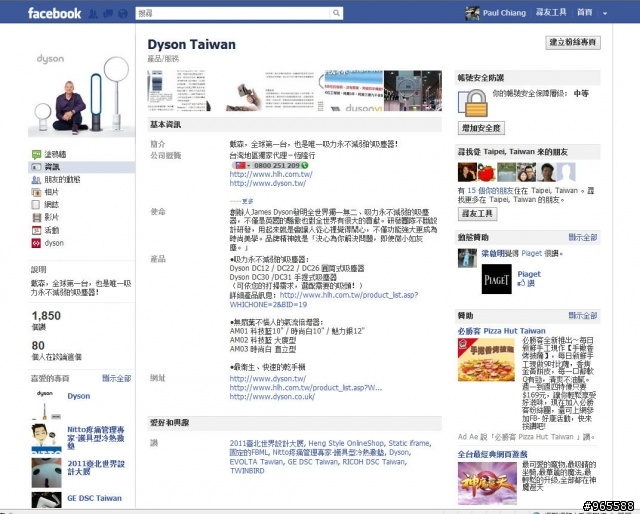Click the Dyson profile picture
The image size is (640, 514).
click(x=82, y=94)
